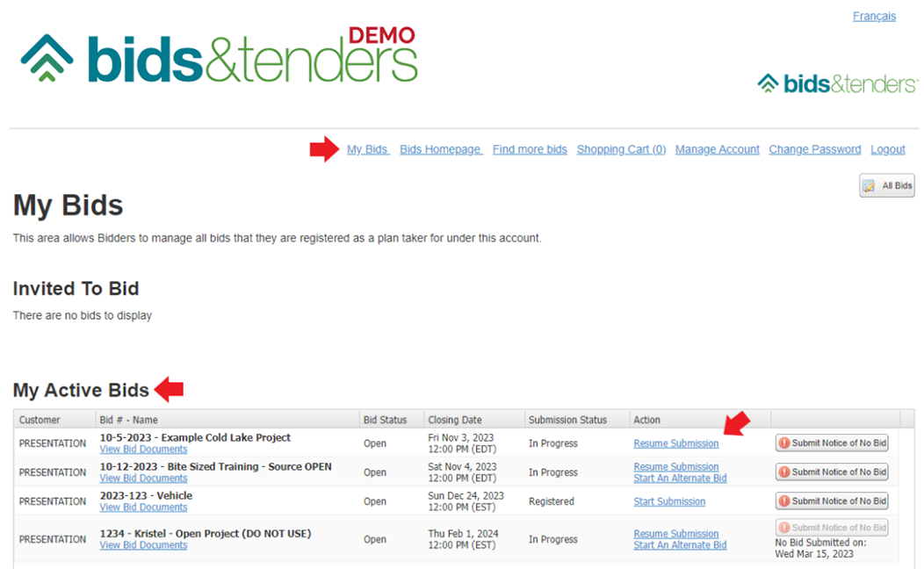
Task: Go to Bids Homepage
Action: click(x=440, y=149)
